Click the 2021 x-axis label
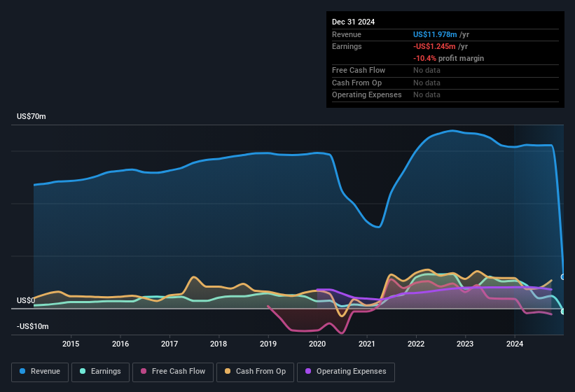 click(367, 344)
